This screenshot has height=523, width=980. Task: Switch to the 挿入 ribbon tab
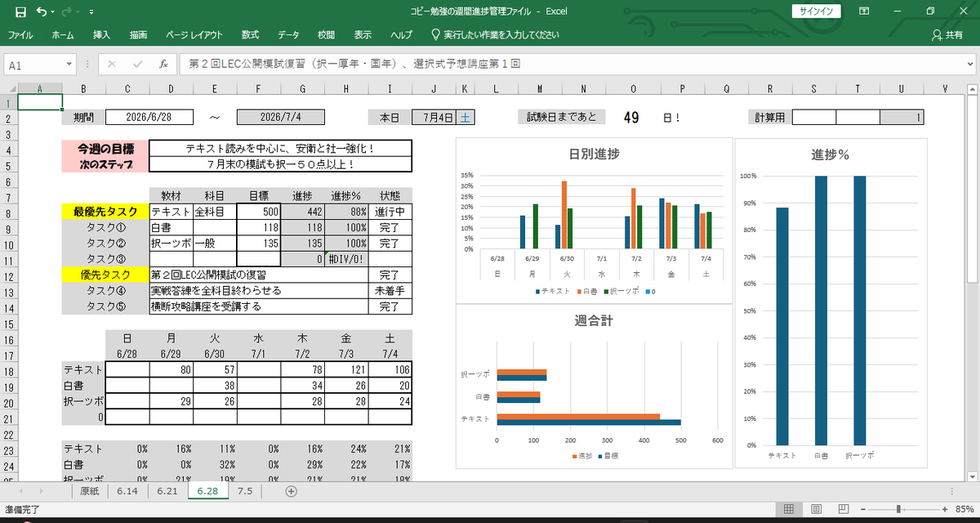pyautogui.click(x=102, y=35)
